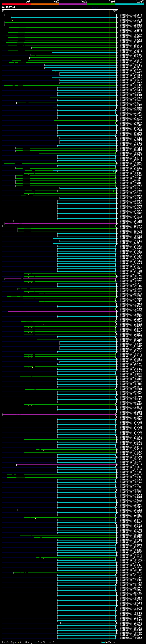Open UniRef100_A9PHD4 hit
Viewport: 146px width, 644px height.
[x=131, y=540]
